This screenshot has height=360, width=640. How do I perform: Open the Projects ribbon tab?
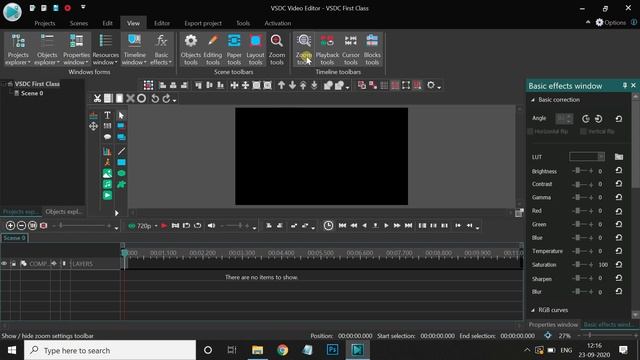[x=44, y=23]
